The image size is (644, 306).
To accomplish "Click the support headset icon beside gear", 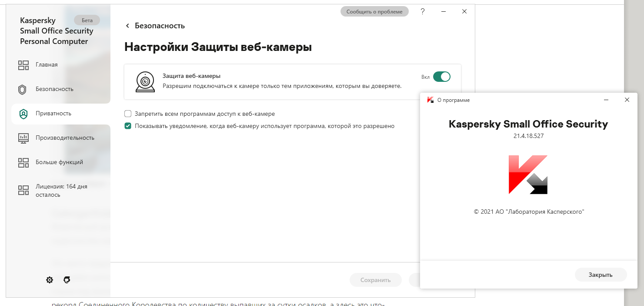I will 67,280.
